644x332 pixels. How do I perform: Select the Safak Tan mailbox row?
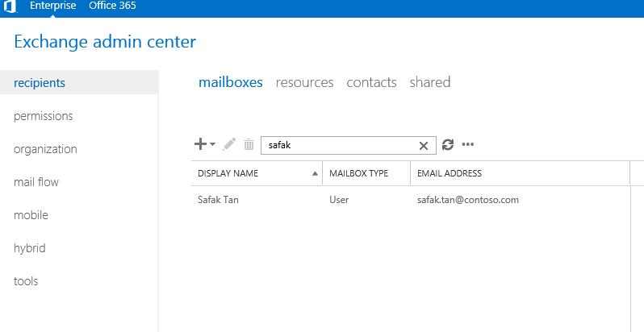[411, 200]
